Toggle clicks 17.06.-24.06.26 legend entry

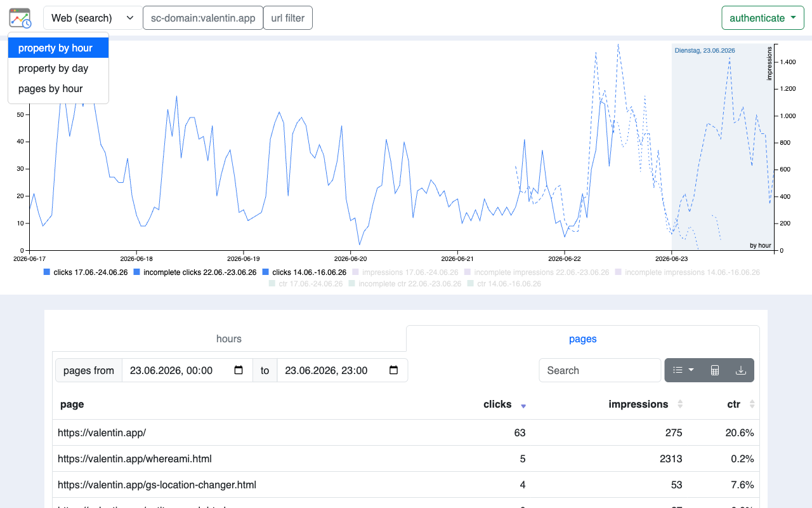pos(85,272)
